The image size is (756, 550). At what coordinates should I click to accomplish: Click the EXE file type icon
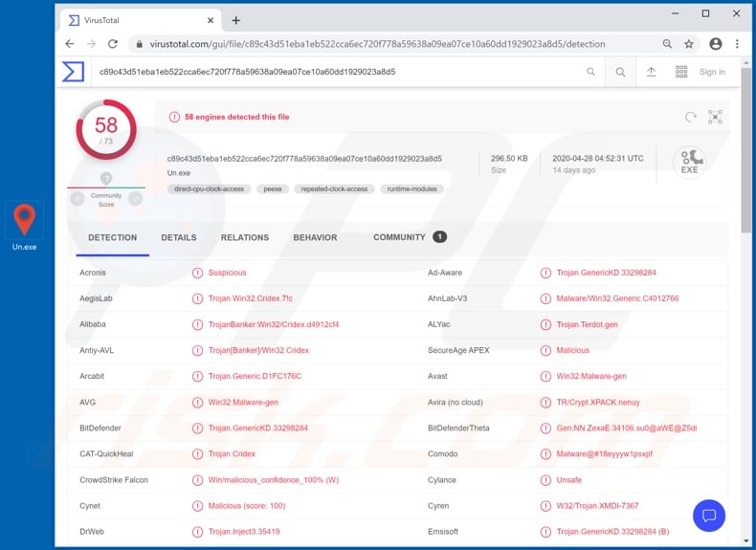pos(689,163)
